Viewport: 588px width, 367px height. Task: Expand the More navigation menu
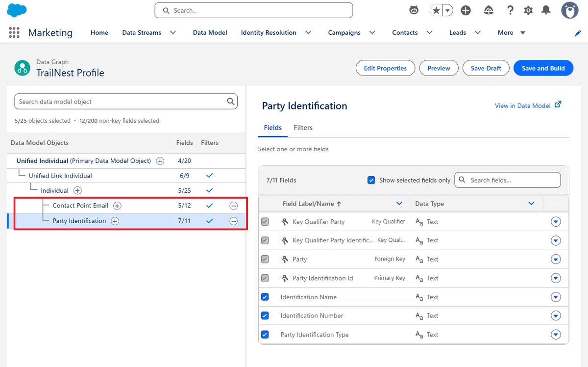point(512,32)
